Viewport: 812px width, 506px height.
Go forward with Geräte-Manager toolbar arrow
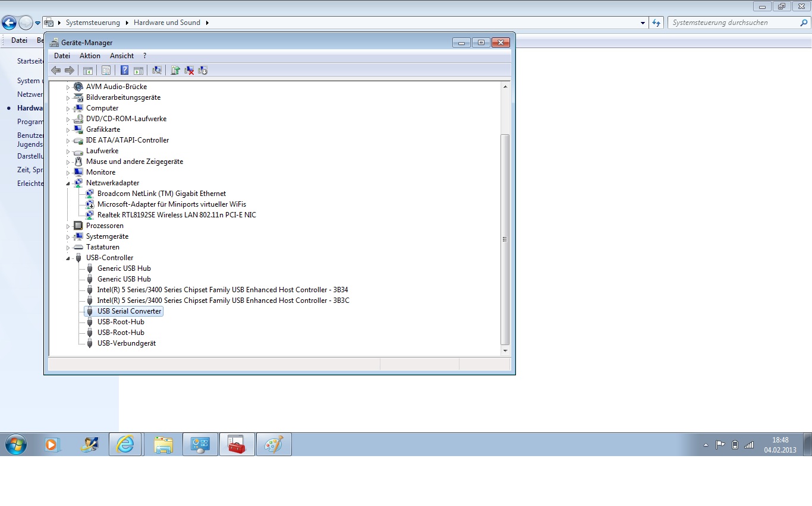click(70, 70)
